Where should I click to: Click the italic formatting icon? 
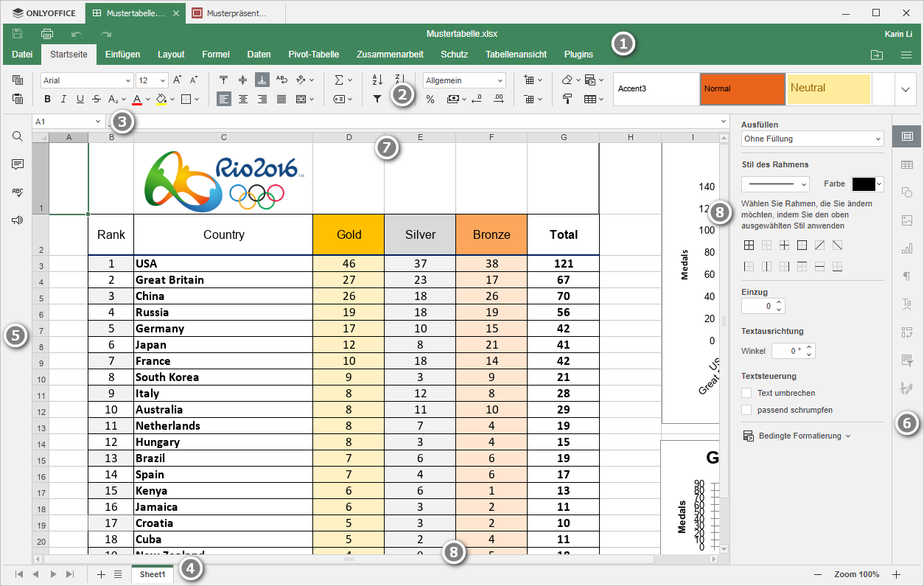63,99
